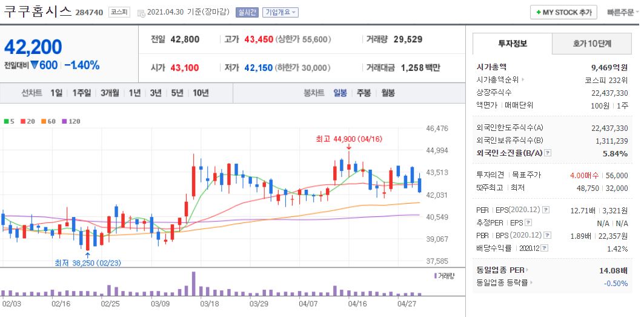Click the 1.42% dividend yield value

click(617, 249)
